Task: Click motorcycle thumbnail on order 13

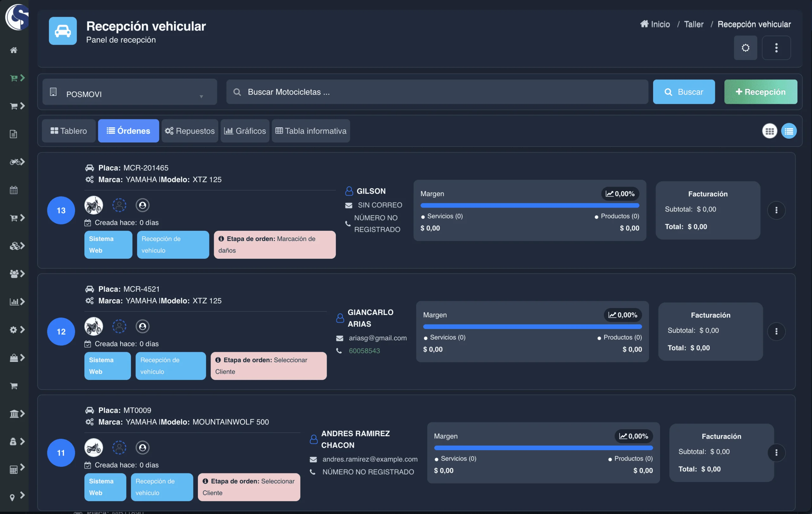Action: [93, 205]
